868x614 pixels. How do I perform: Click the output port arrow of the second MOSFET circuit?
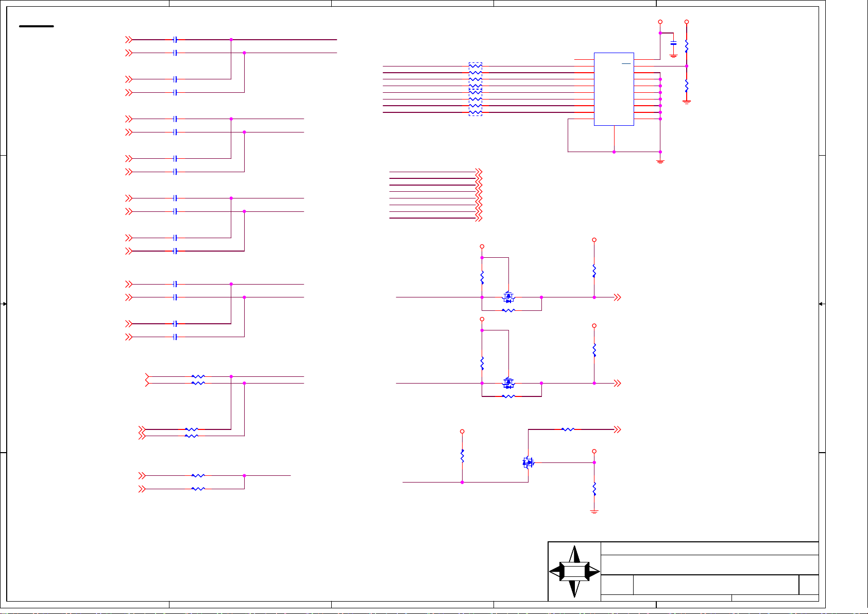pos(617,383)
